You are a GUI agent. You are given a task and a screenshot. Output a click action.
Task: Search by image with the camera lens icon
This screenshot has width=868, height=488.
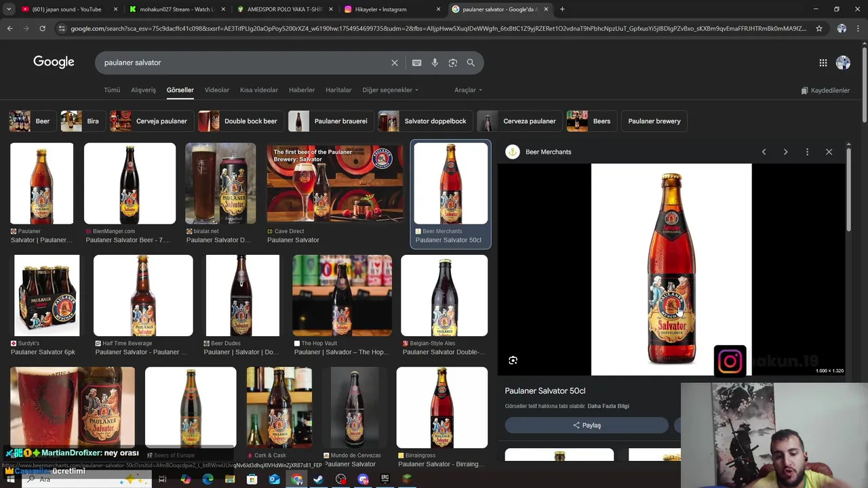[x=453, y=62]
